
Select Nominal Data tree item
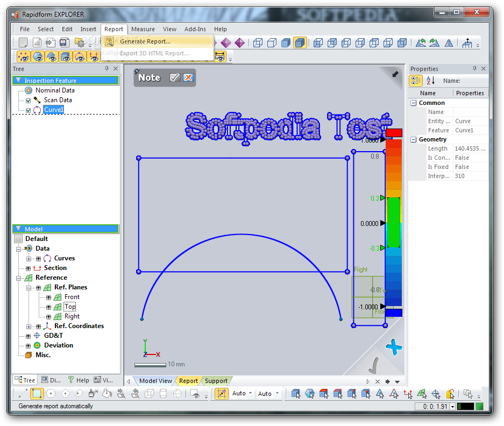[x=55, y=90]
